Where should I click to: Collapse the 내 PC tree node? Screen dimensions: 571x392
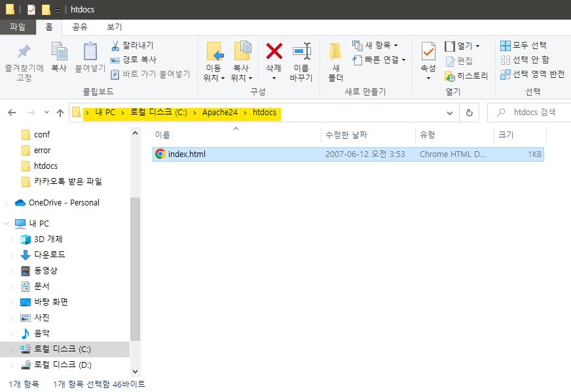point(6,223)
